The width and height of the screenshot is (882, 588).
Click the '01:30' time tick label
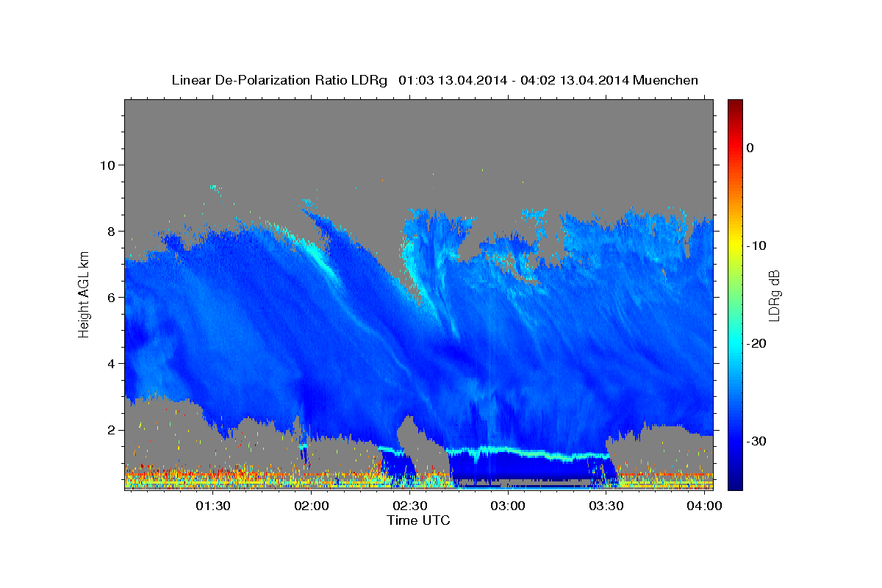[x=213, y=506]
